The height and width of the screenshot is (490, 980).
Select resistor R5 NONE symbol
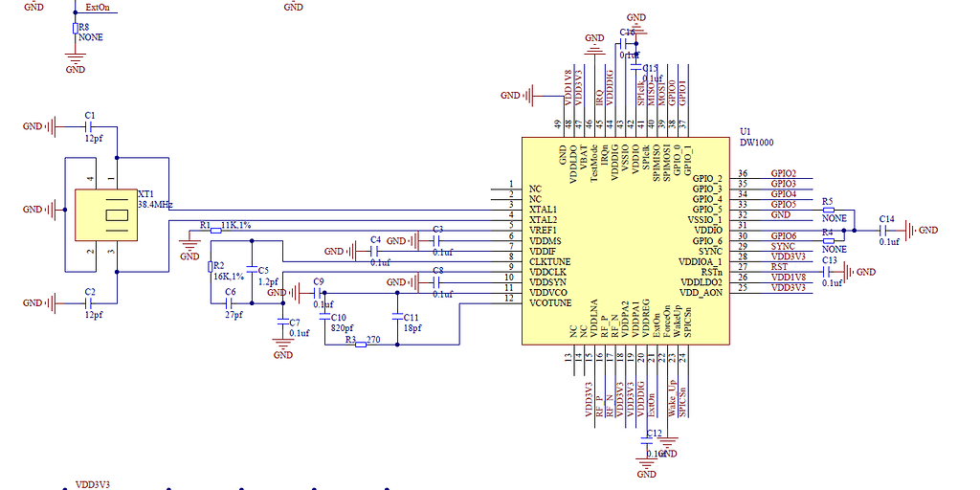click(829, 210)
